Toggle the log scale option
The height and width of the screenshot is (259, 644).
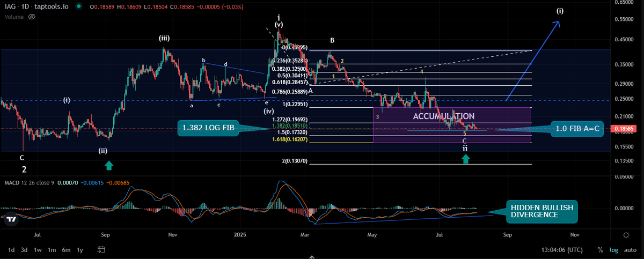[x=614, y=250]
